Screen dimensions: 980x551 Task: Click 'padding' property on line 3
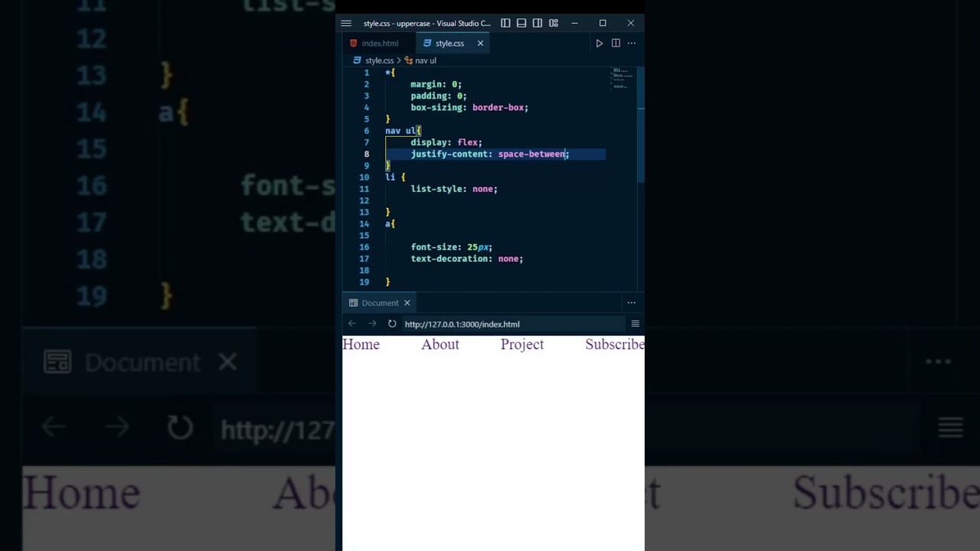point(429,96)
